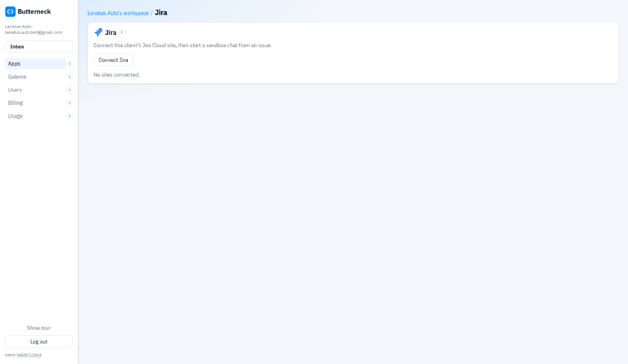
Task: Click the Butterneck logo icon
Action: coord(10,12)
